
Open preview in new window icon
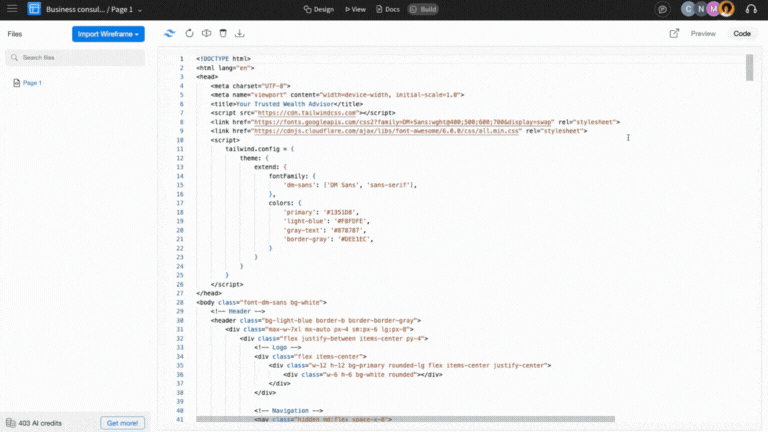(674, 33)
